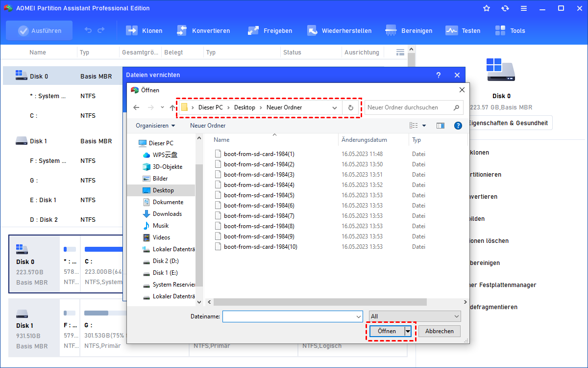Screen dimensions: 588x368
Task: Open the Tools toolbar menu
Action: 510,30
